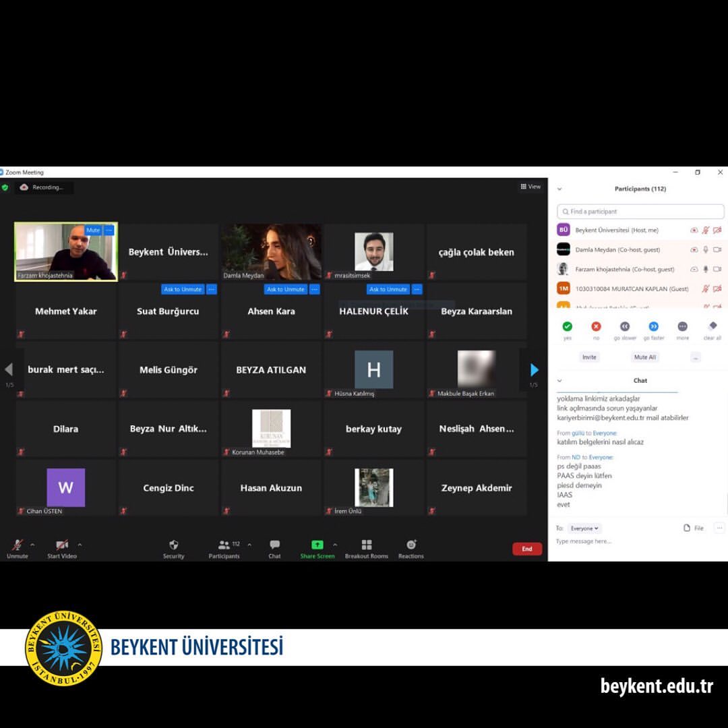This screenshot has width=728, height=728.
Task: Expand audio options arrow next to Unmute
Action: pos(32,545)
